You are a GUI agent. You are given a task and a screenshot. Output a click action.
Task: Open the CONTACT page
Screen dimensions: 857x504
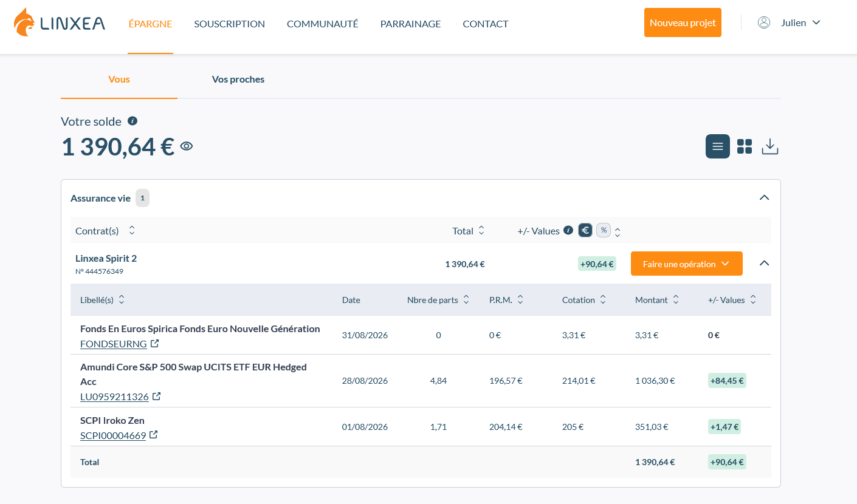point(486,24)
